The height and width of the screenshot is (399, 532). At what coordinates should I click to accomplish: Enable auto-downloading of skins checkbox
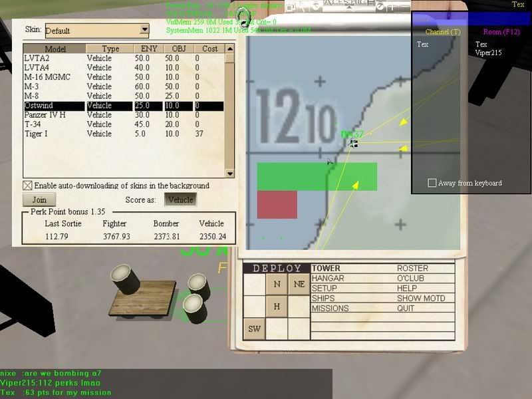[x=27, y=186]
